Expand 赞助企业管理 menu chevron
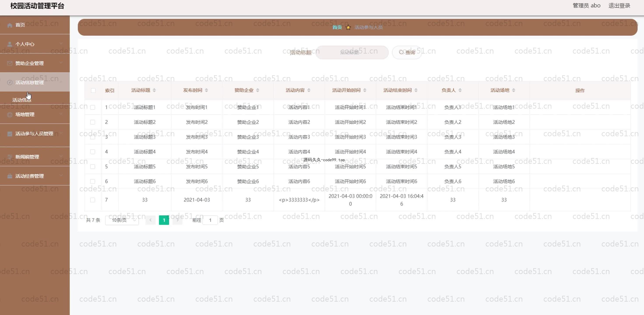The image size is (644, 315). pyautogui.click(x=61, y=63)
